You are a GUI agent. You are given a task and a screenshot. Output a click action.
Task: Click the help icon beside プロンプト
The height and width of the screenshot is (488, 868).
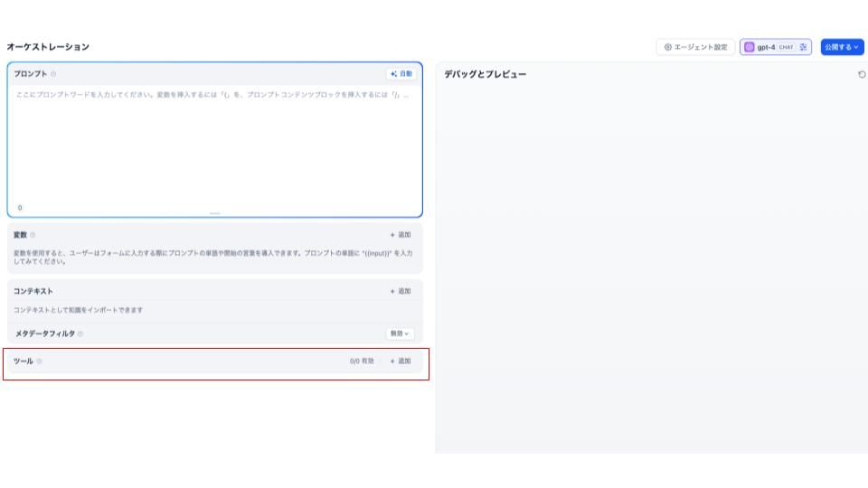point(53,74)
